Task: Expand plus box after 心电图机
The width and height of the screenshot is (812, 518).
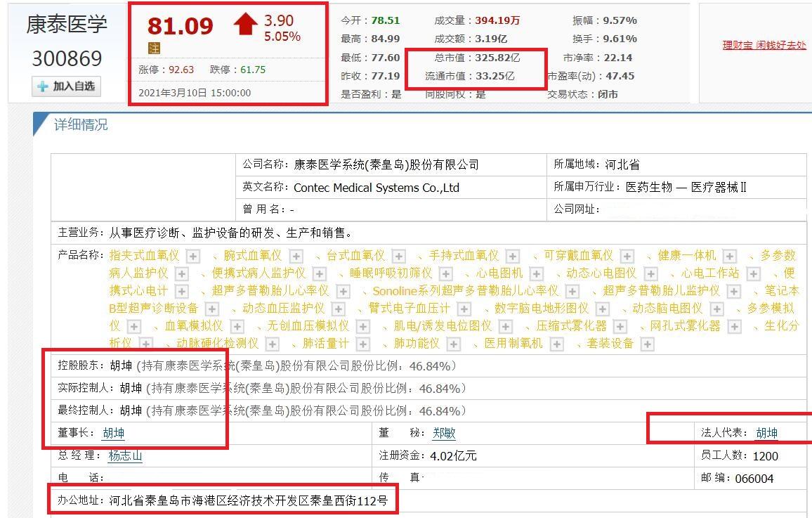Action: [x=537, y=274]
